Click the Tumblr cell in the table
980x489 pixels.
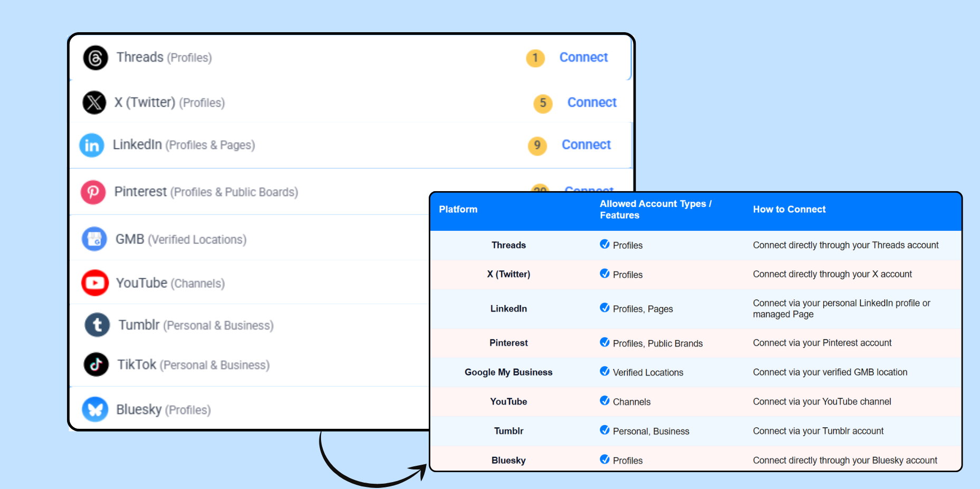(x=508, y=431)
